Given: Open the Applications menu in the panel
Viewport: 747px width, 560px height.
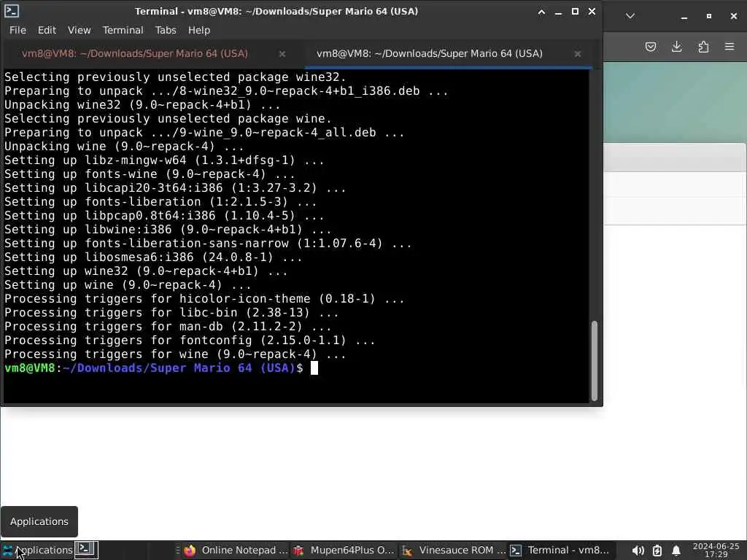Looking at the screenshot, I should pyautogui.click(x=37, y=550).
